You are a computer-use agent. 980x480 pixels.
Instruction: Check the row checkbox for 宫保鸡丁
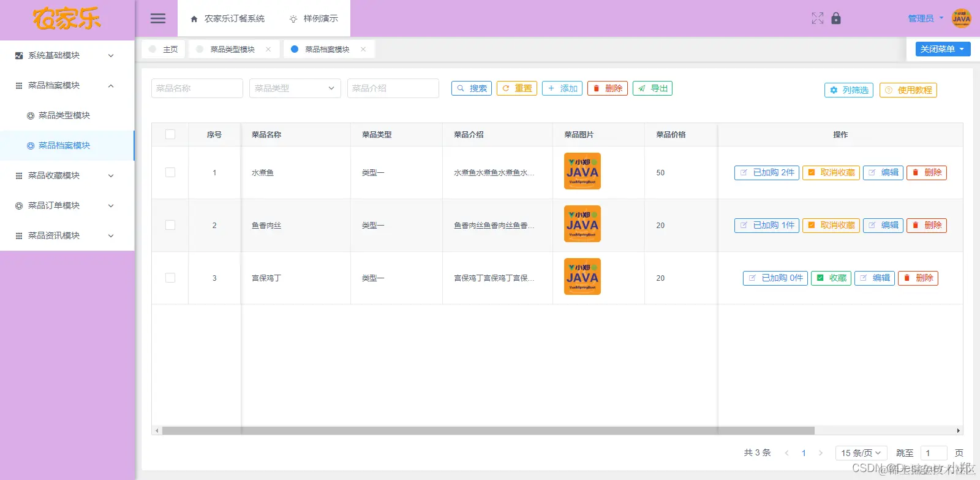click(x=170, y=278)
